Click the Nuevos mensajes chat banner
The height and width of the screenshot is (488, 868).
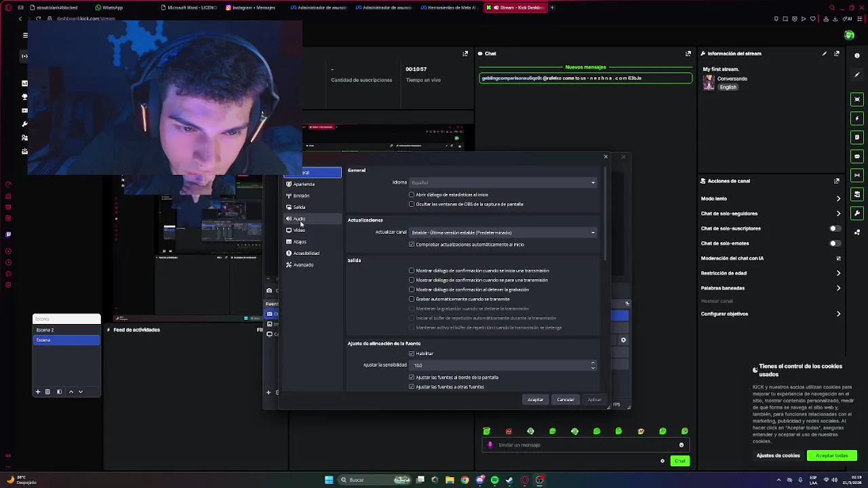tap(585, 67)
